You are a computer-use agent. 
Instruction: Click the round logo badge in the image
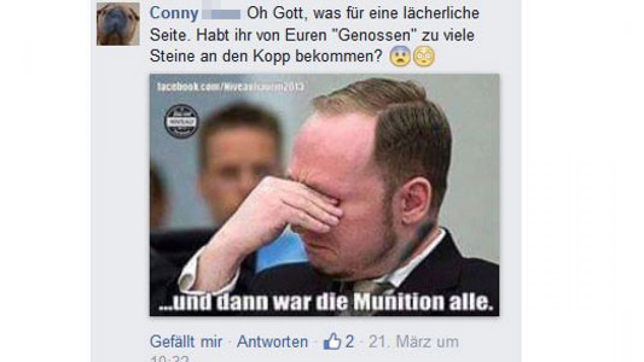181,121
